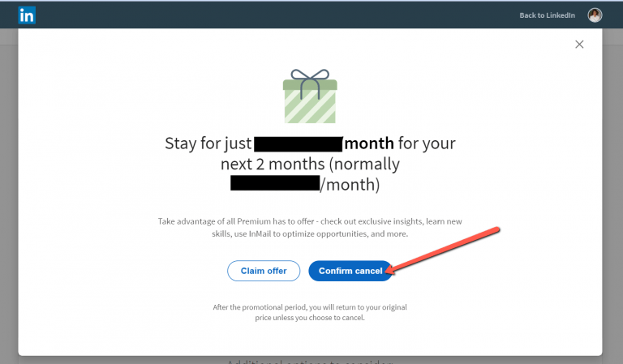Click the promotional period footnote text
Viewport: 623px width, 364px height.
310,312
